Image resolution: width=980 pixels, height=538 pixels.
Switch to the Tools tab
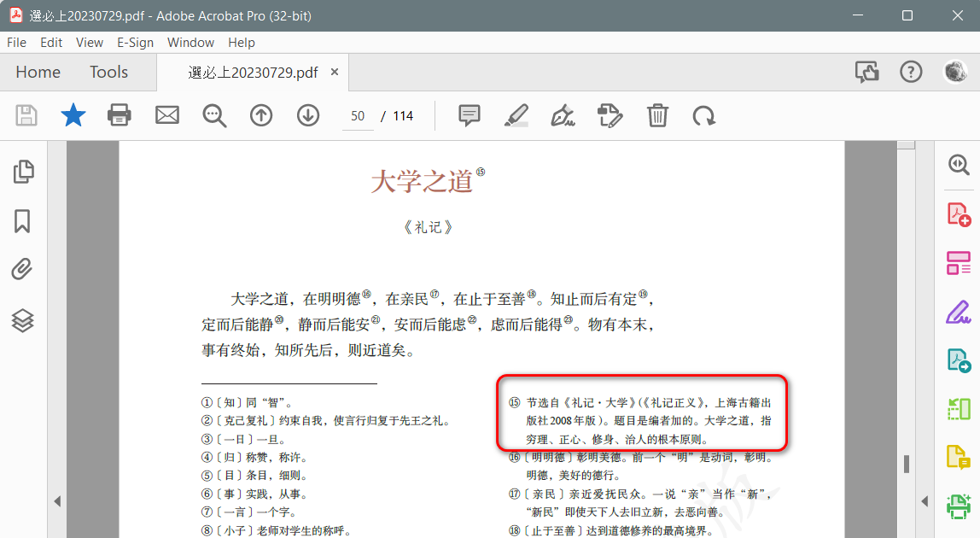[108, 73]
